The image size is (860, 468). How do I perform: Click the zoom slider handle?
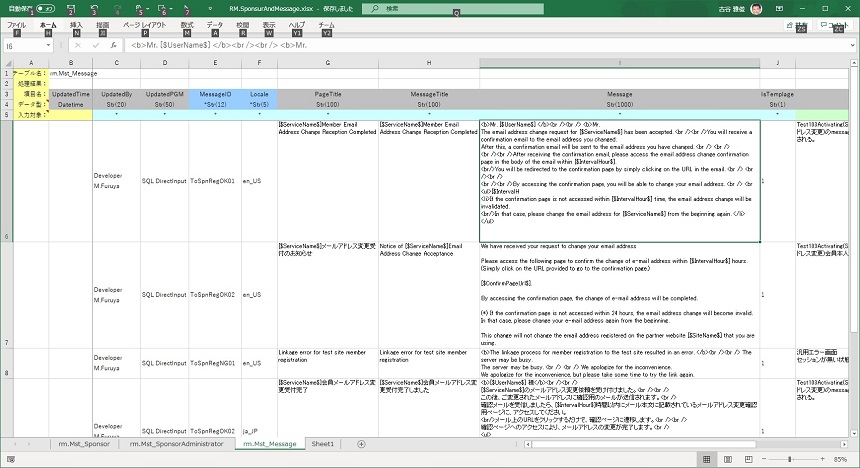point(790,459)
